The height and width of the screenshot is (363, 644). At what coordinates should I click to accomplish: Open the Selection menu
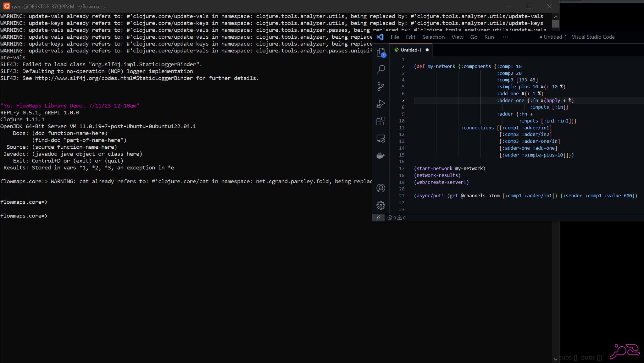point(433,37)
